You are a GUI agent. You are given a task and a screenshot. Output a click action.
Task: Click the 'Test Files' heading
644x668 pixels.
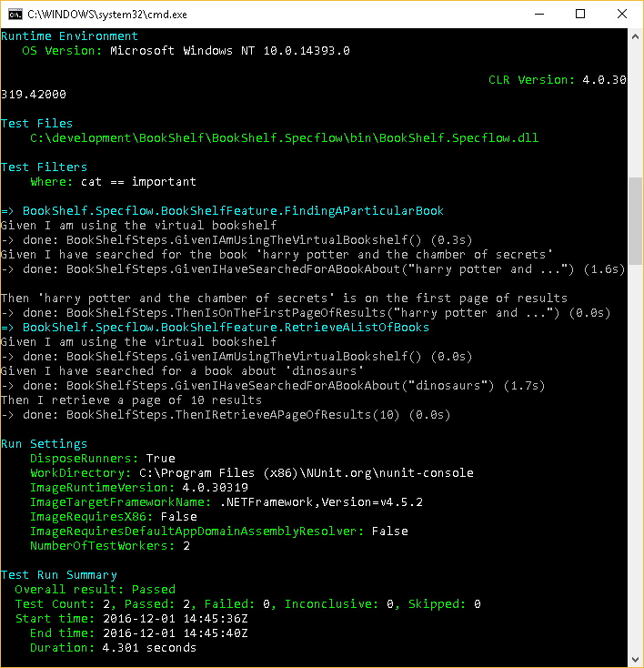36,124
